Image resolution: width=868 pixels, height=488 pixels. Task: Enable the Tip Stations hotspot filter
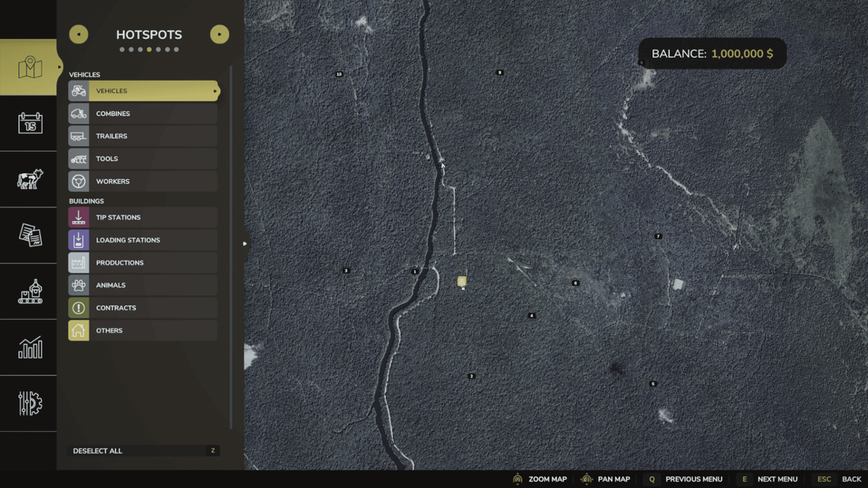pos(142,217)
